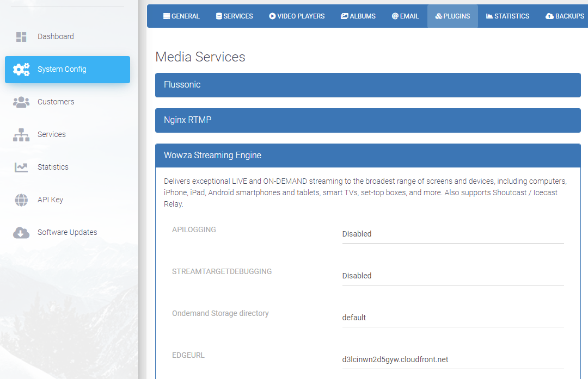588x379 pixels.
Task: Click the Dashboard grid icon
Action: 21,36
